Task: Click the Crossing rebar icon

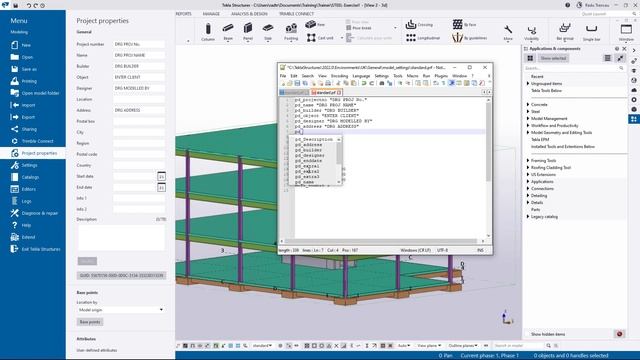Action: coord(411,24)
